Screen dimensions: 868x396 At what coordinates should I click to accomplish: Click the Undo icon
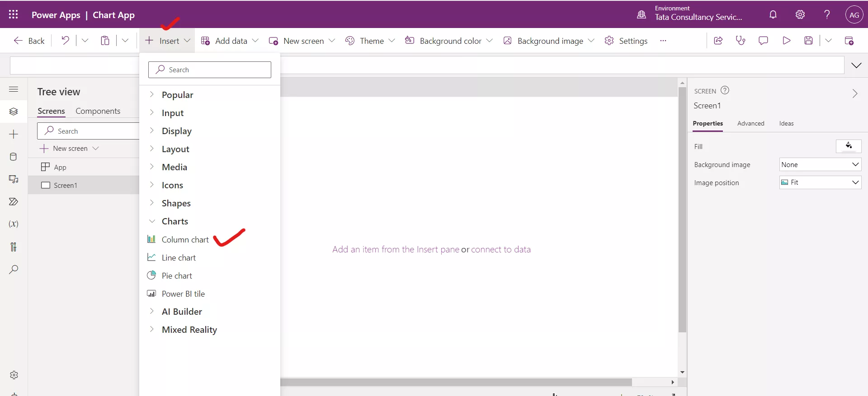click(66, 41)
